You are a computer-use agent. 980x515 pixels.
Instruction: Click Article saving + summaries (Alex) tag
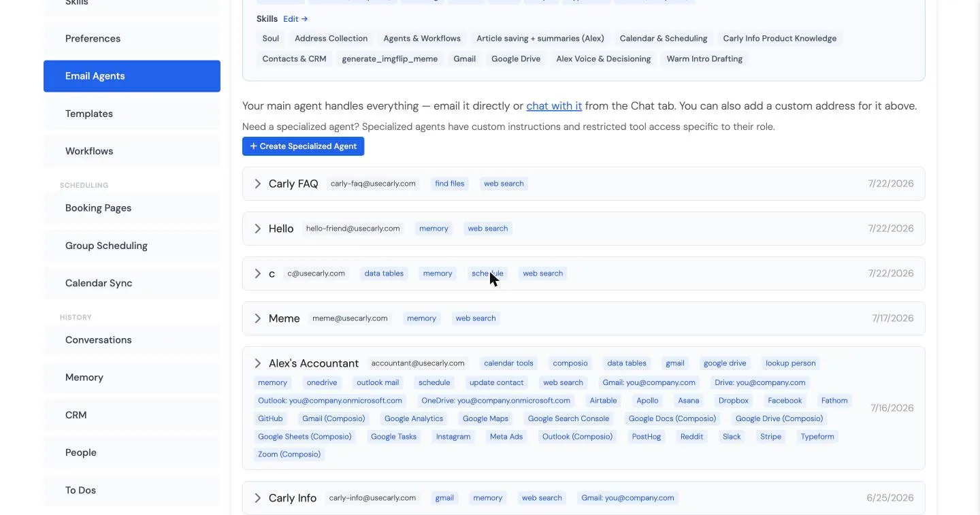pos(540,39)
